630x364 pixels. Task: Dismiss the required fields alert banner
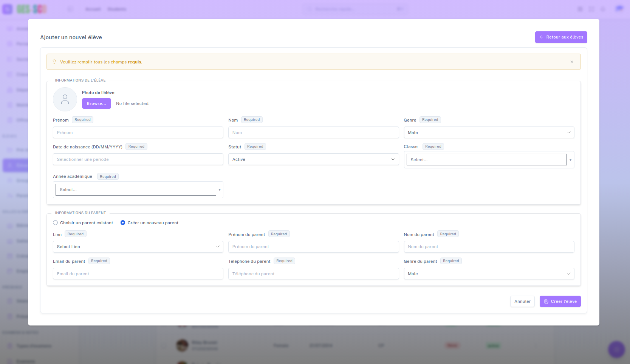pyautogui.click(x=572, y=62)
